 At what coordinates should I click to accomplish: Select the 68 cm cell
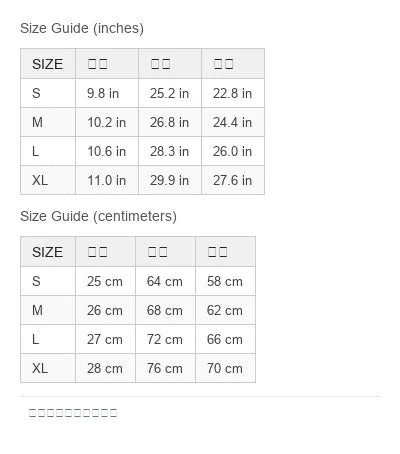click(x=165, y=310)
